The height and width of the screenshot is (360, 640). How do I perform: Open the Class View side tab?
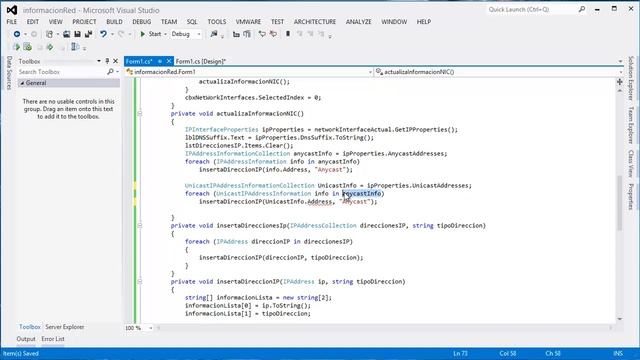(631, 164)
